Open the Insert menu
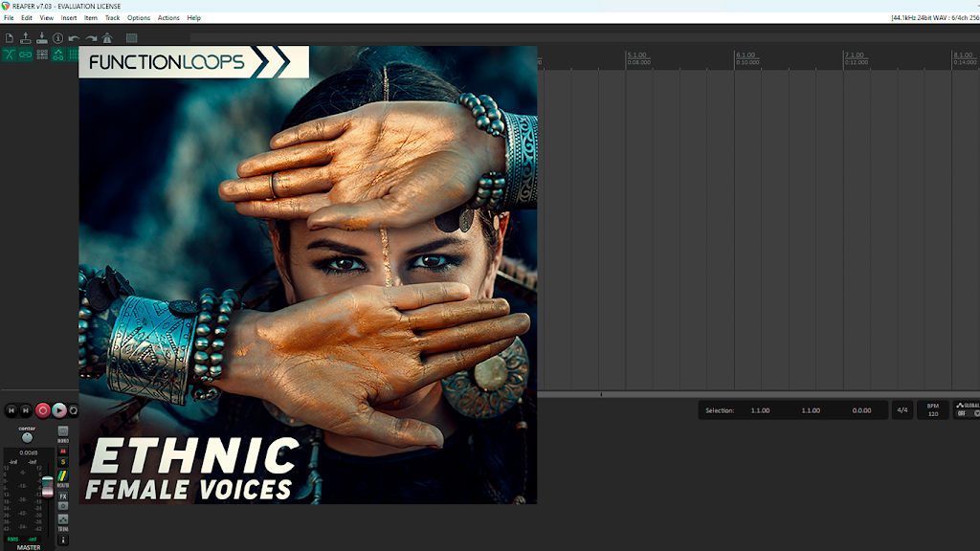The width and height of the screenshot is (980, 551). pyautogui.click(x=69, y=18)
